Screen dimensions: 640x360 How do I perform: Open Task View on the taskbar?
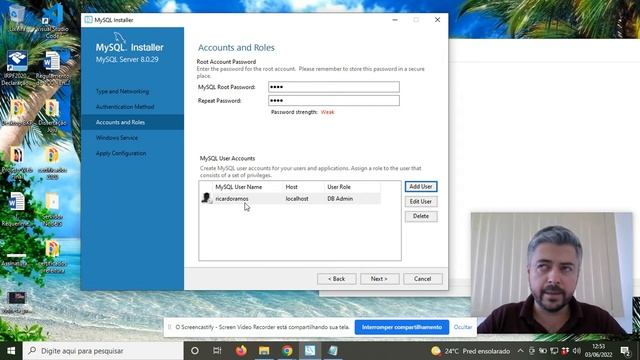pyautogui.click(x=217, y=351)
